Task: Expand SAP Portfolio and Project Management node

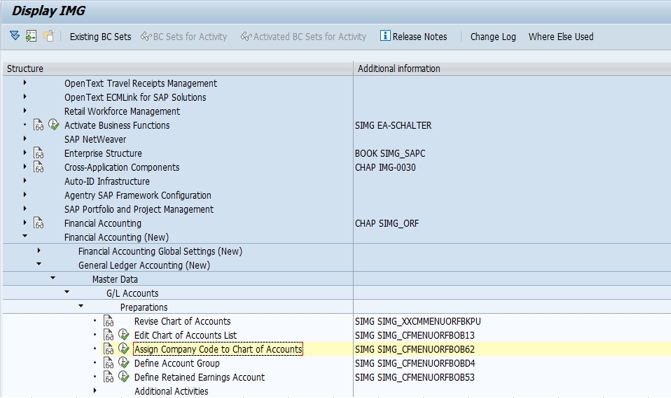Action: point(25,209)
